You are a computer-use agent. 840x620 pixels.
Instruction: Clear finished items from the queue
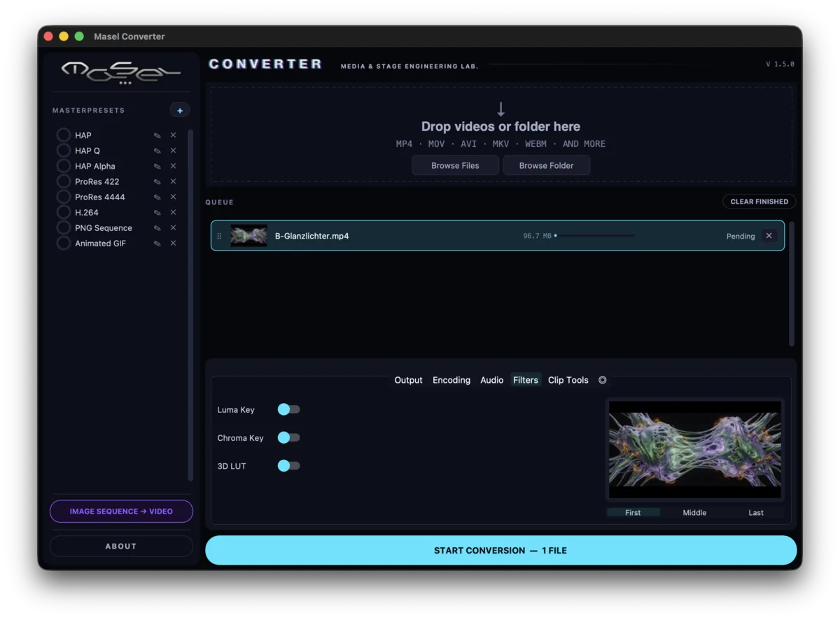759,202
